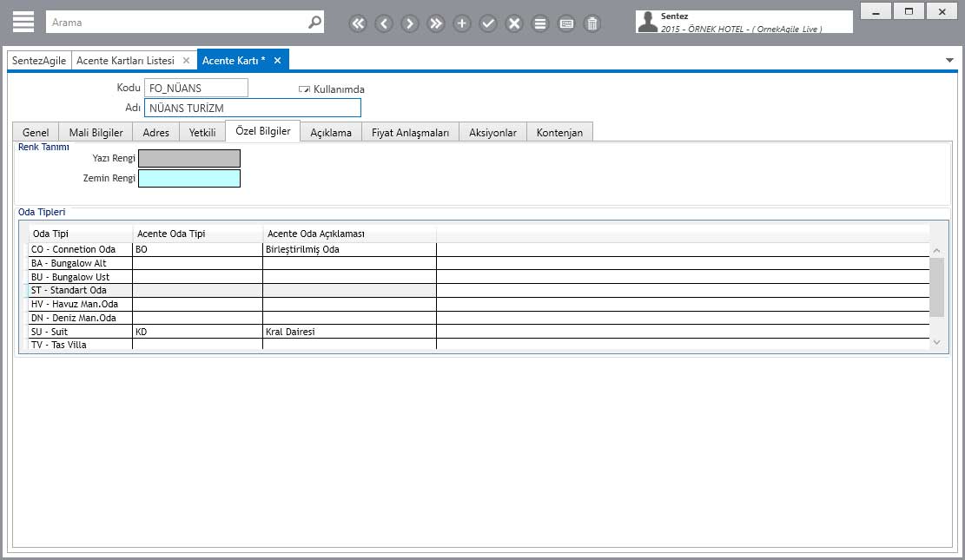965x560 pixels.
Task: Jump to the last record
Action: (436, 23)
